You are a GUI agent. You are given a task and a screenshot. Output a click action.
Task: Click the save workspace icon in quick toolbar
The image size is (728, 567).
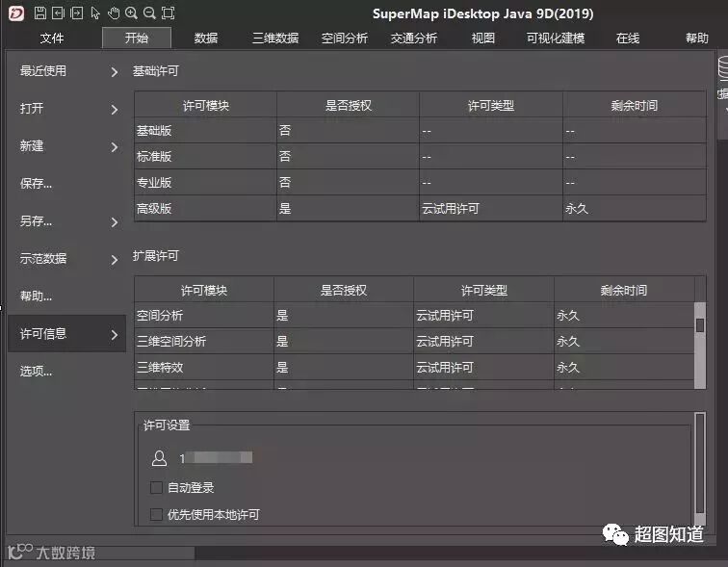click(39, 13)
